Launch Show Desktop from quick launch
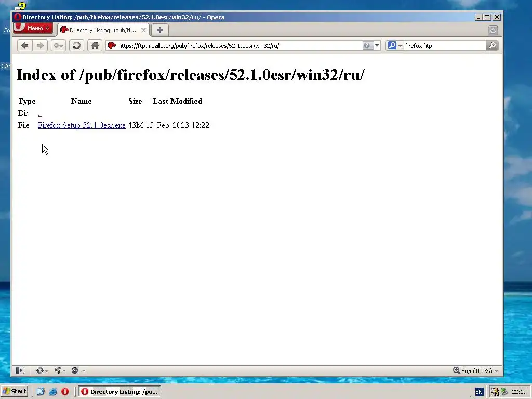The height and width of the screenshot is (399, 532). click(41, 392)
